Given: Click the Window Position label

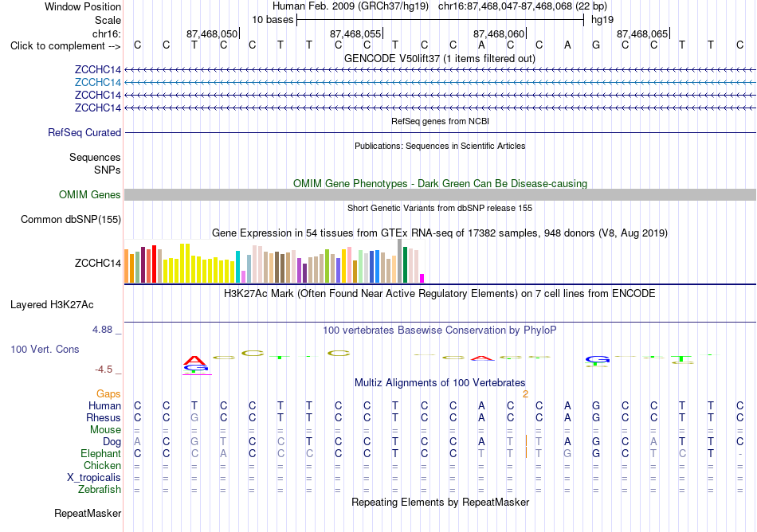Looking at the screenshot, I should pyautogui.click(x=83, y=6).
